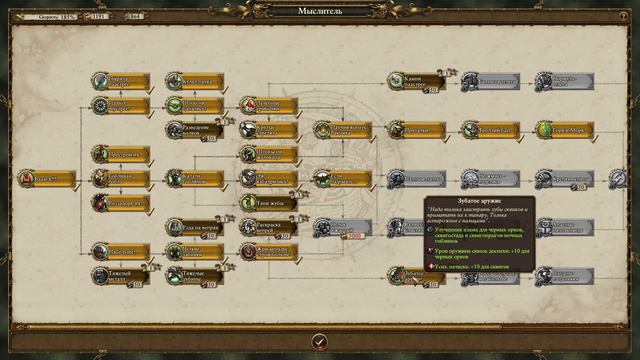Click the gray locked node directly below 'Прыгалки'

416,179
